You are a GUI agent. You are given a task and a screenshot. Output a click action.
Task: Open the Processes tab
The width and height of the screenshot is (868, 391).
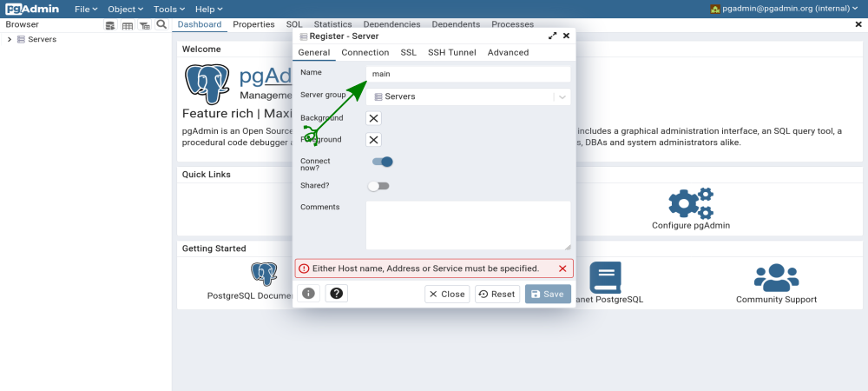(x=513, y=24)
